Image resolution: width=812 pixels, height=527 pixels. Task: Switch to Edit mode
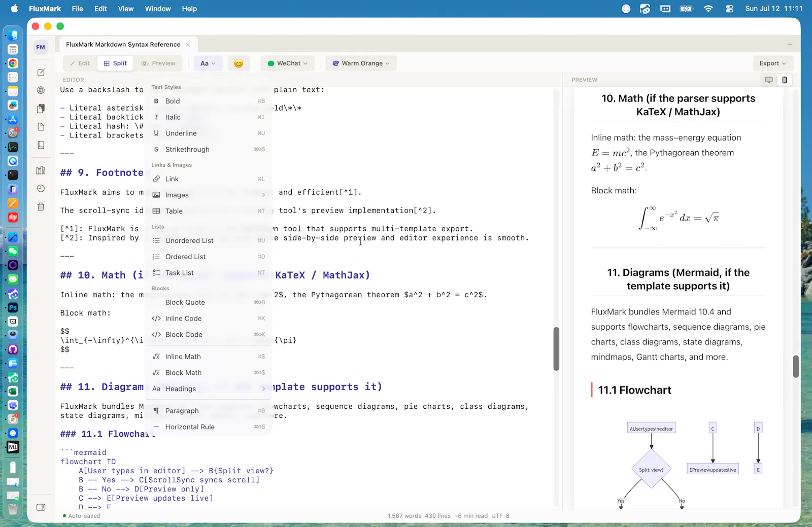tap(80, 63)
